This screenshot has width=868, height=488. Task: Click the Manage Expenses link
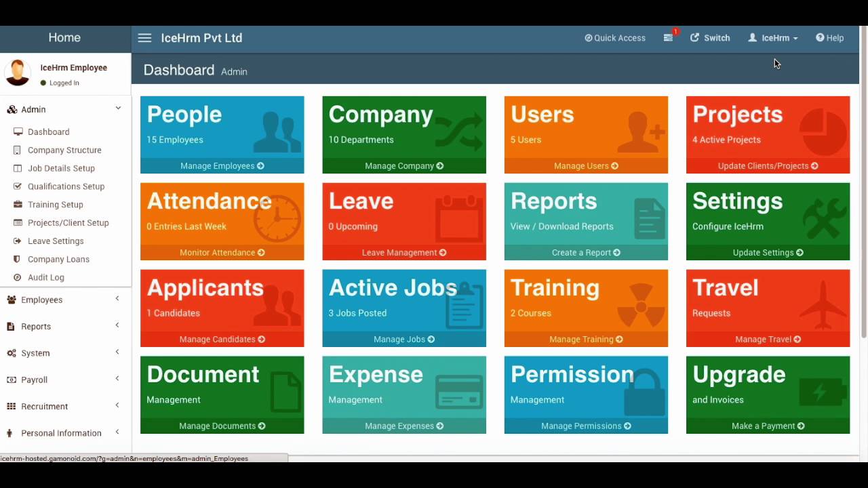pos(404,426)
